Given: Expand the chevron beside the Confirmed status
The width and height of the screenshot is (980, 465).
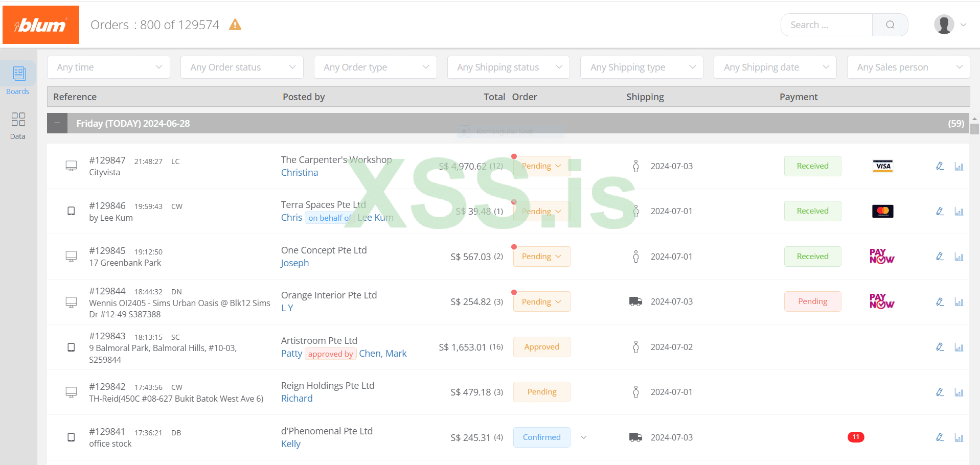Looking at the screenshot, I should 584,437.
